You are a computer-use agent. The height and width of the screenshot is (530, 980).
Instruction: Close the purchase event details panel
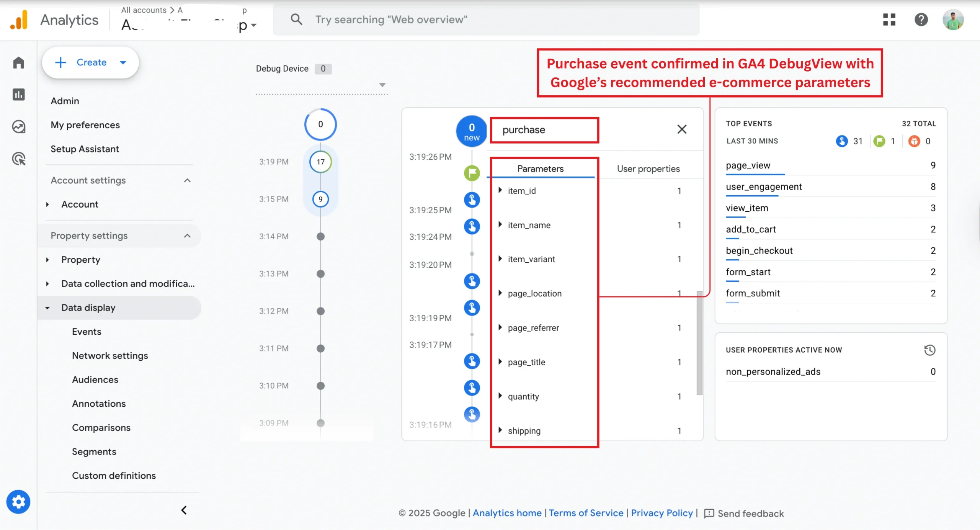682,129
